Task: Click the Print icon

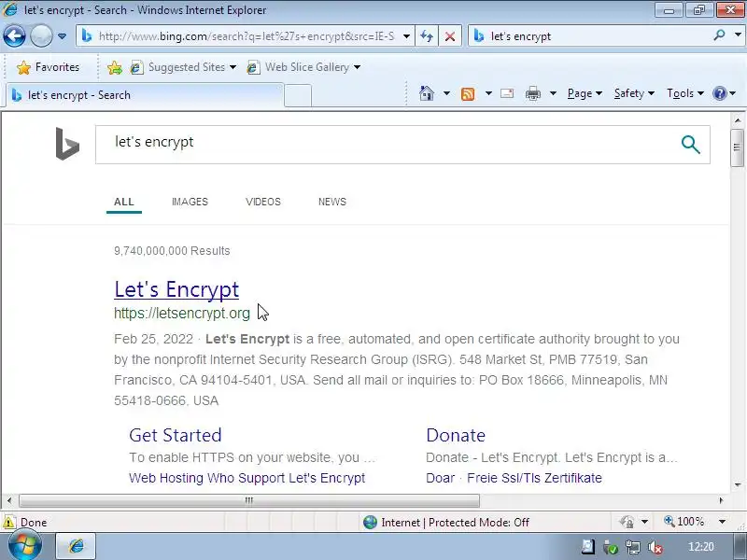Action: [x=532, y=93]
